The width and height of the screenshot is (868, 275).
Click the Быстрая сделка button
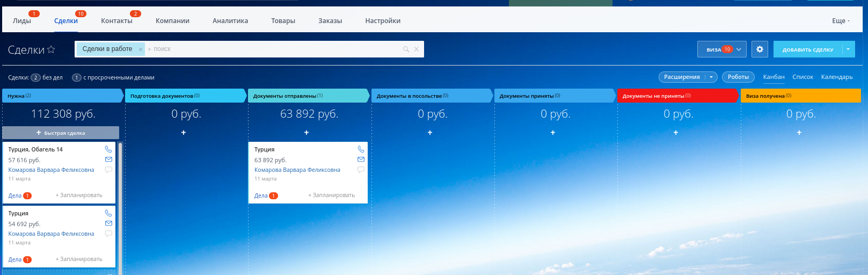pos(61,133)
